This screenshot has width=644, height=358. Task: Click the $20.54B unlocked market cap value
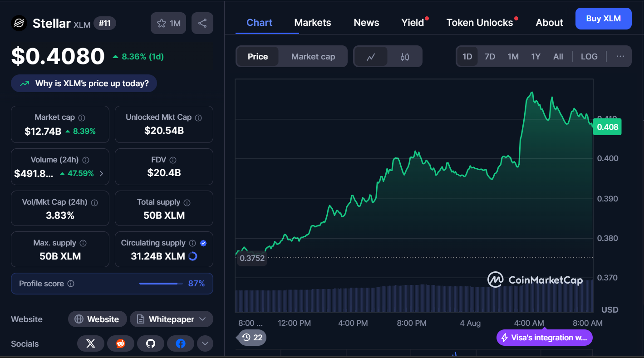[164, 131]
